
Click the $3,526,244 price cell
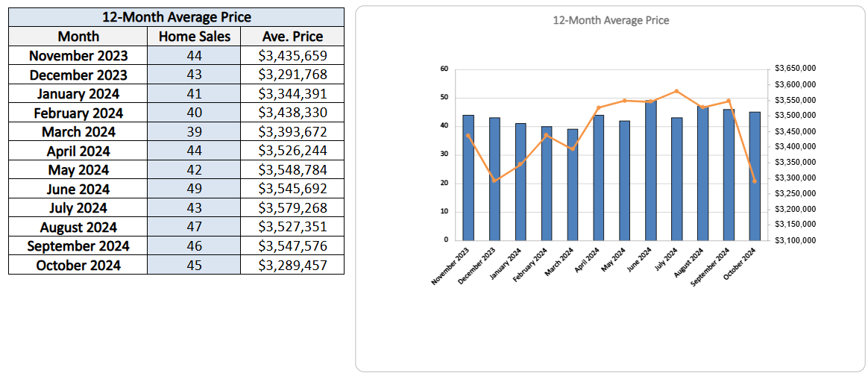pyautogui.click(x=292, y=151)
